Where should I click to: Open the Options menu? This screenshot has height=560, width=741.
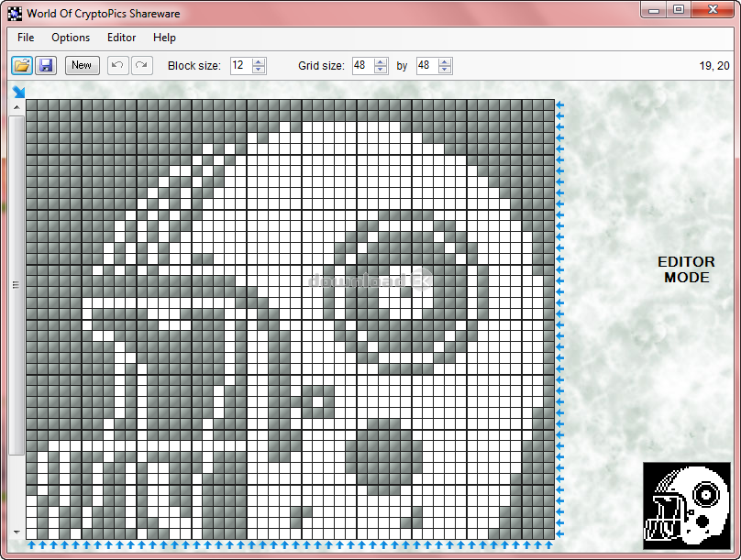(x=71, y=38)
